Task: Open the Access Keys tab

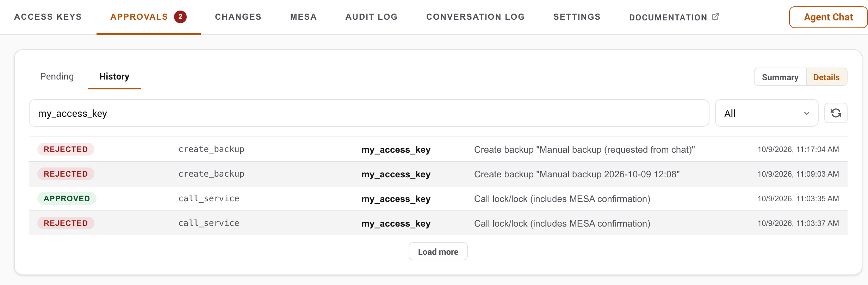Action: coord(48,17)
